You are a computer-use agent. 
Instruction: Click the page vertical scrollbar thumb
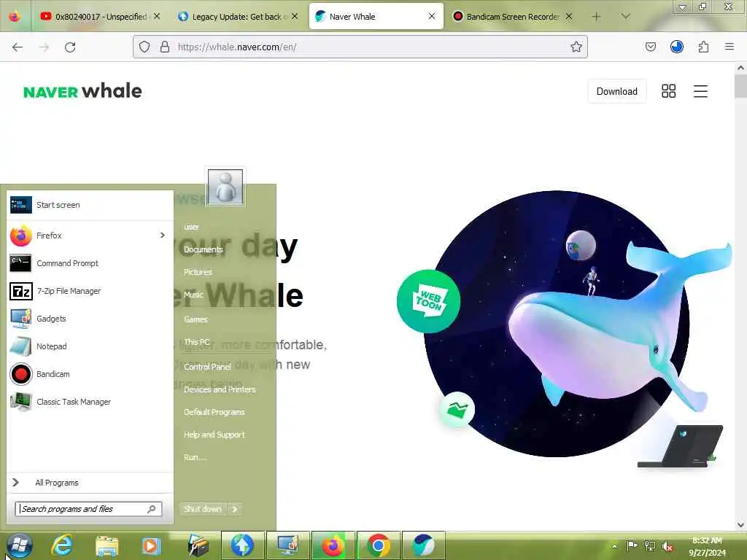click(x=740, y=86)
